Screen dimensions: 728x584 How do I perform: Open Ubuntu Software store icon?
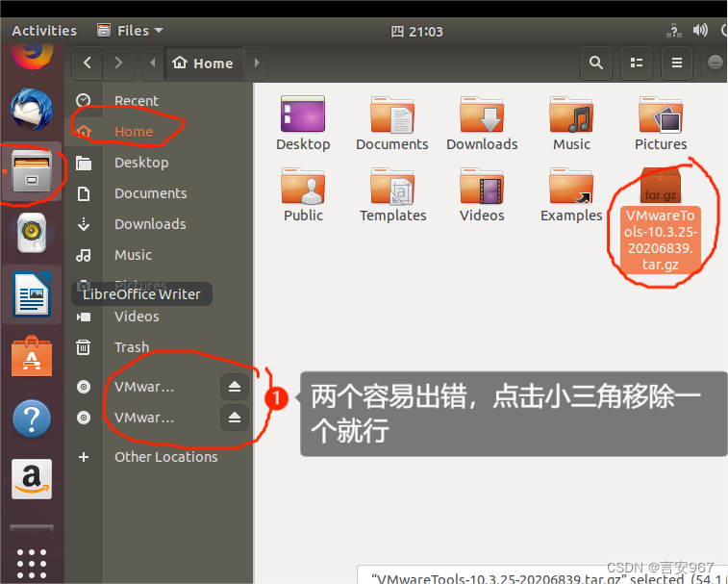[x=32, y=356]
